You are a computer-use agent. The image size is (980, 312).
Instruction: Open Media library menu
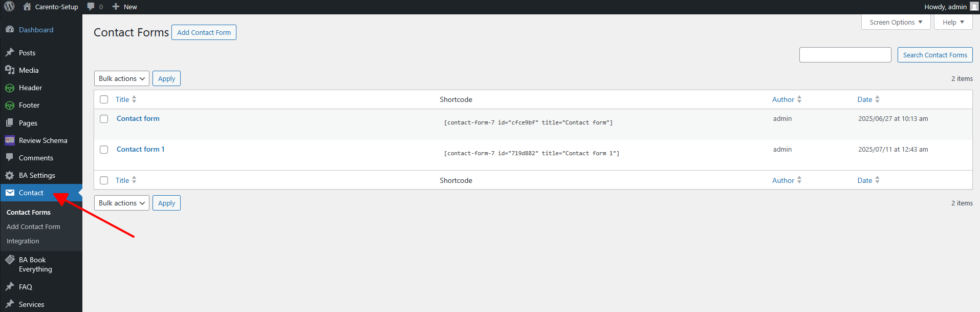(29, 70)
